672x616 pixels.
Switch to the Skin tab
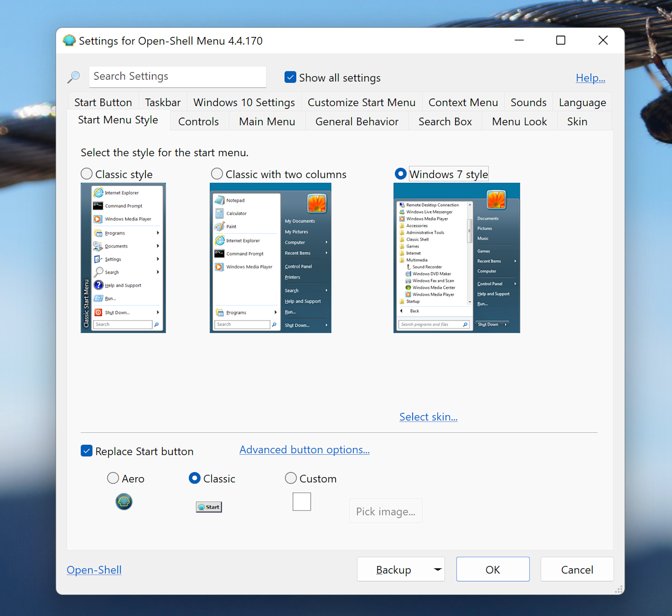coord(577,121)
